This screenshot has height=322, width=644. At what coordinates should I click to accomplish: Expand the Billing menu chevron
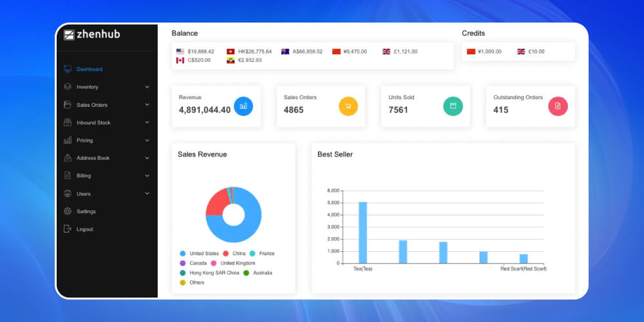tap(147, 176)
